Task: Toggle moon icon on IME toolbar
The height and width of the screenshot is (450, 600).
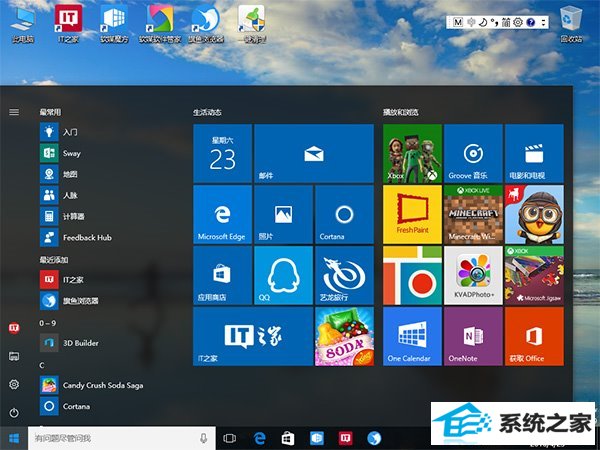Action: [483, 22]
